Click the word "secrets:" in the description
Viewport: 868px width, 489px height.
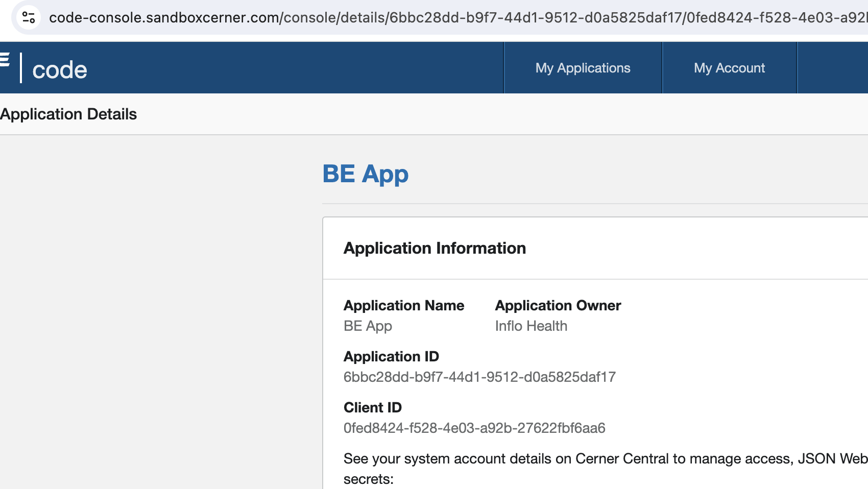pyautogui.click(x=368, y=479)
